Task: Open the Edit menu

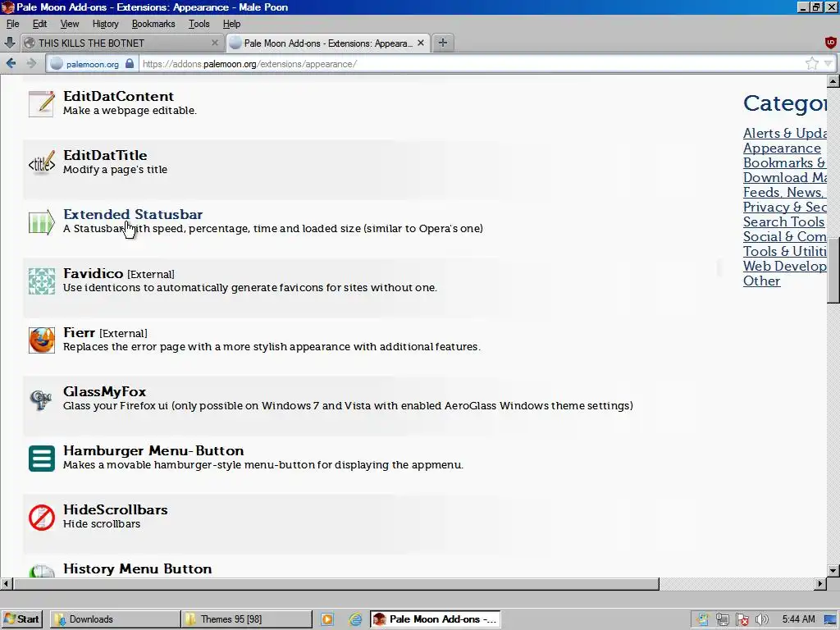Action: [x=39, y=24]
